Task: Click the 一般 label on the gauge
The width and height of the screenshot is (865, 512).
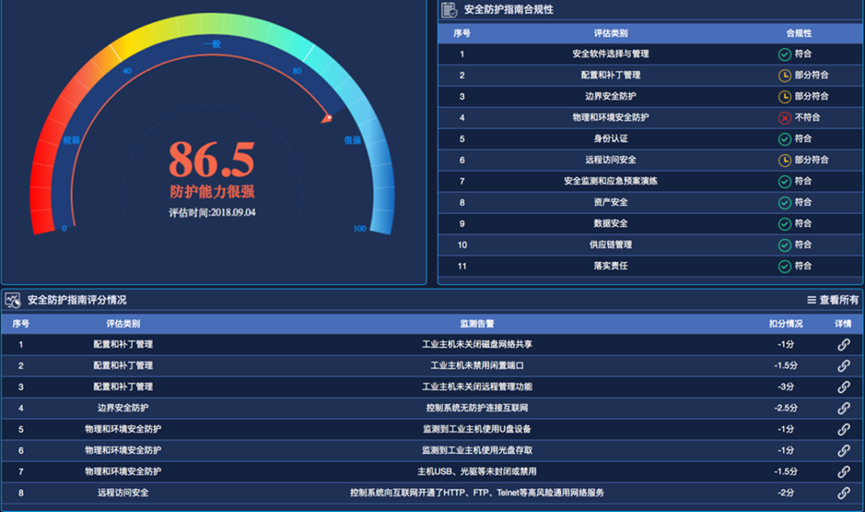Action: [212, 44]
